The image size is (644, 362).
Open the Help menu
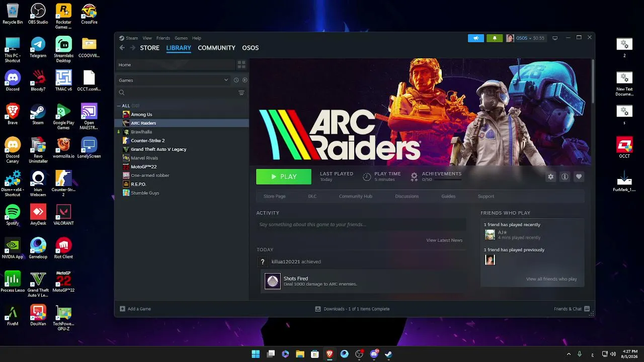point(197,38)
